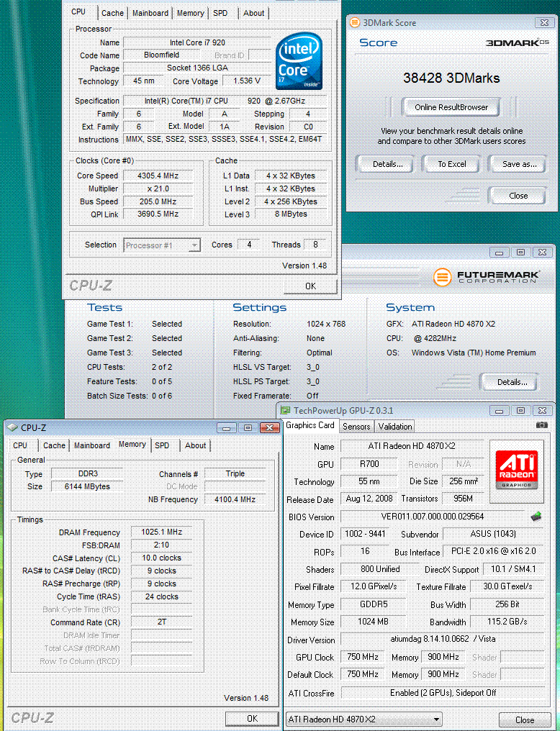Click the Futuremark orange logo icon

pos(442,278)
